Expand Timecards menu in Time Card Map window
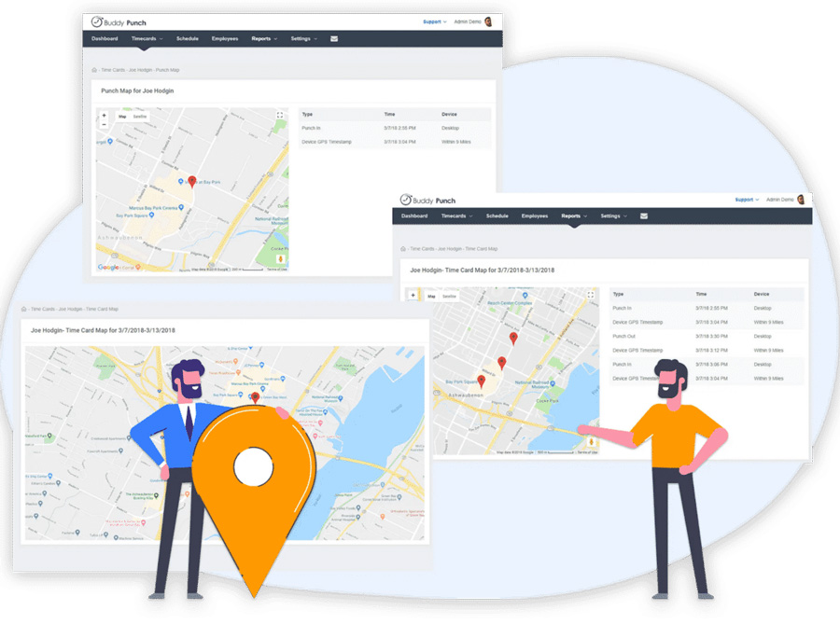 [x=456, y=216]
